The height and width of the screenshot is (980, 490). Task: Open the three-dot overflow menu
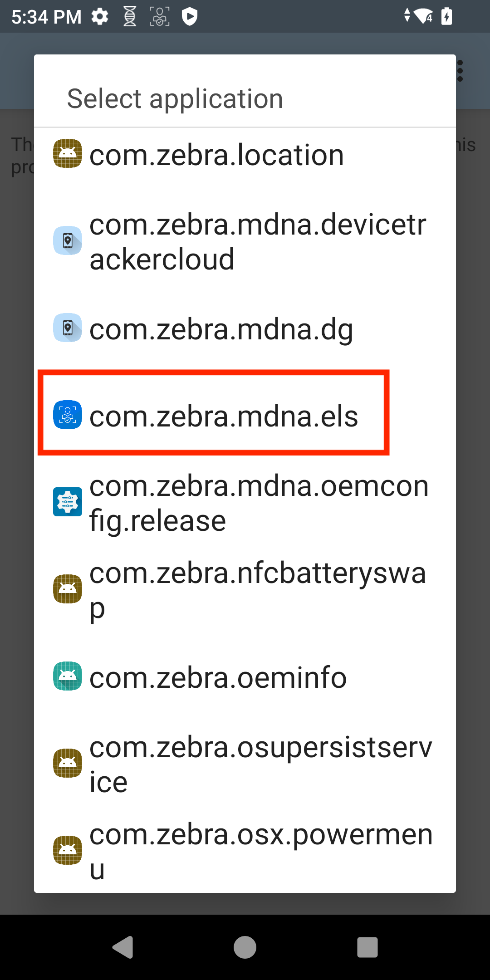click(x=460, y=71)
